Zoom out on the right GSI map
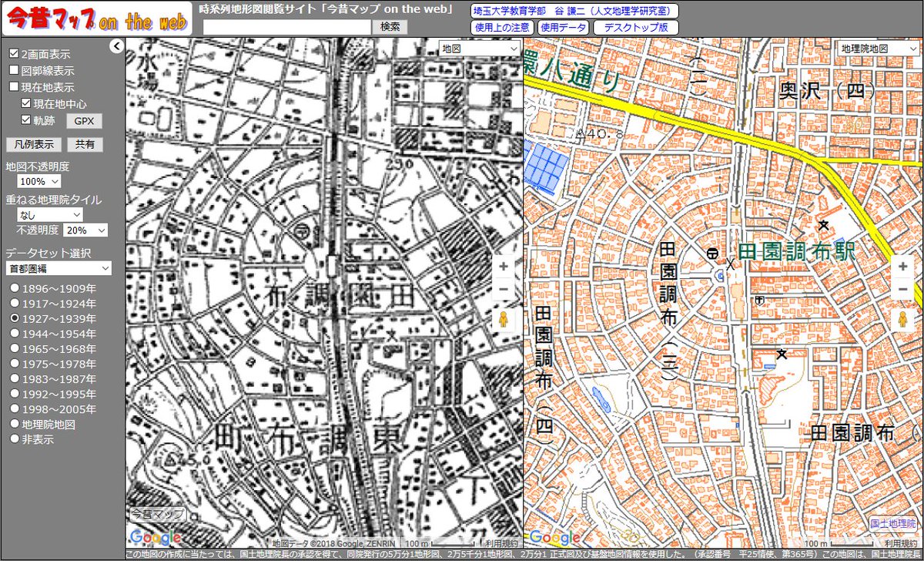This screenshot has height=561, width=924. (x=902, y=289)
